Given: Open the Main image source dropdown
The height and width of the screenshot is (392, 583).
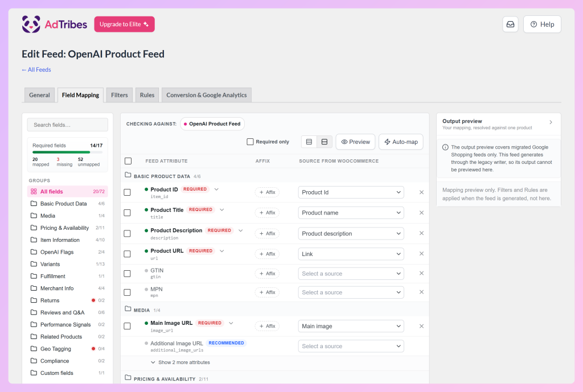Looking at the screenshot, I should coord(351,326).
